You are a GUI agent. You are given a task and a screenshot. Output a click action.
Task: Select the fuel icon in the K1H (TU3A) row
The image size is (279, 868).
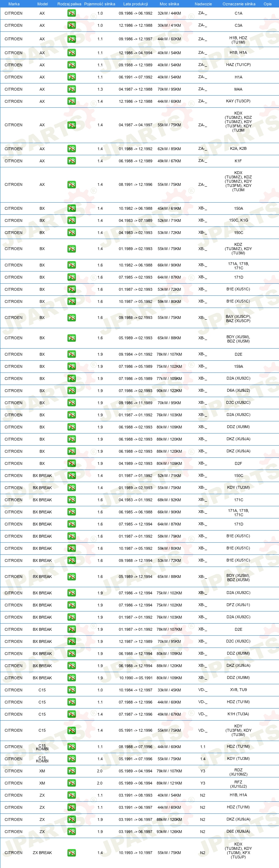(x=72, y=714)
